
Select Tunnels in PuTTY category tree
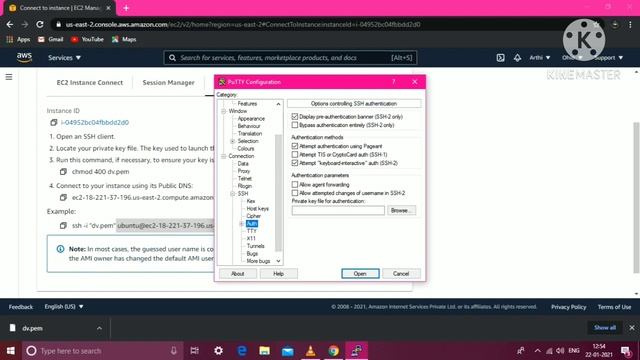(x=256, y=246)
